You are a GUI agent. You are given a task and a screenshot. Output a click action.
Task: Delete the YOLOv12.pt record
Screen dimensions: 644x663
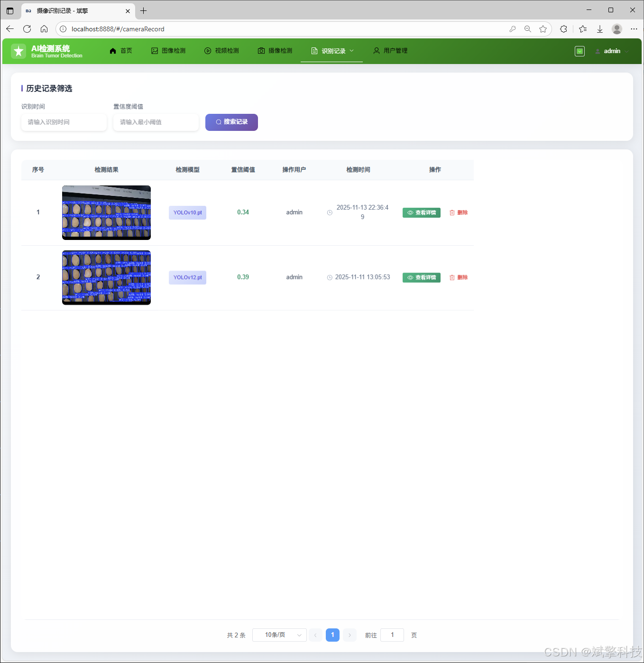(459, 277)
